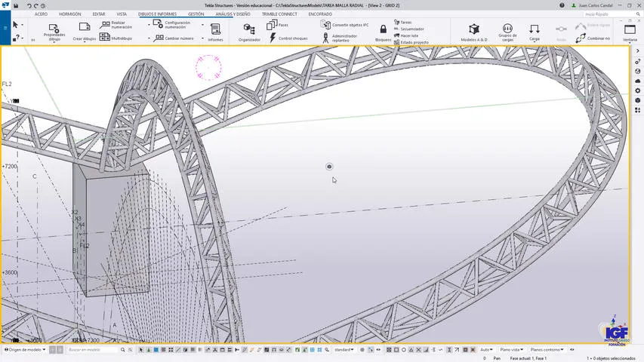
Task: Click '1 + 0 objetos seleccionados' status text
Action: pos(611,358)
